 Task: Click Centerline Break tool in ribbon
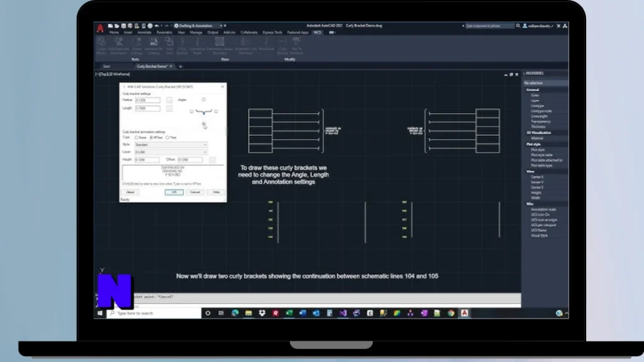197,45
